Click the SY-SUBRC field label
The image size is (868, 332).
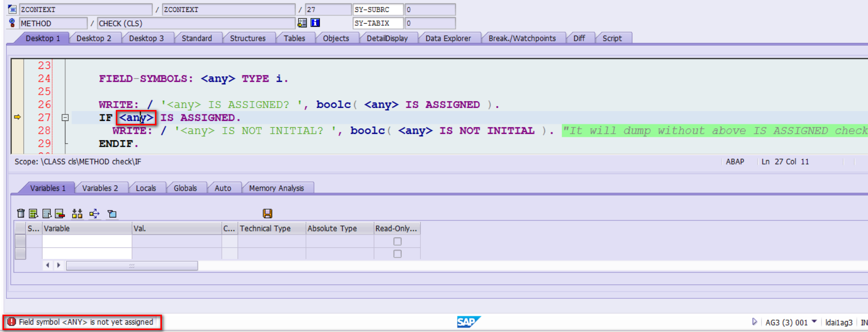[x=378, y=9]
